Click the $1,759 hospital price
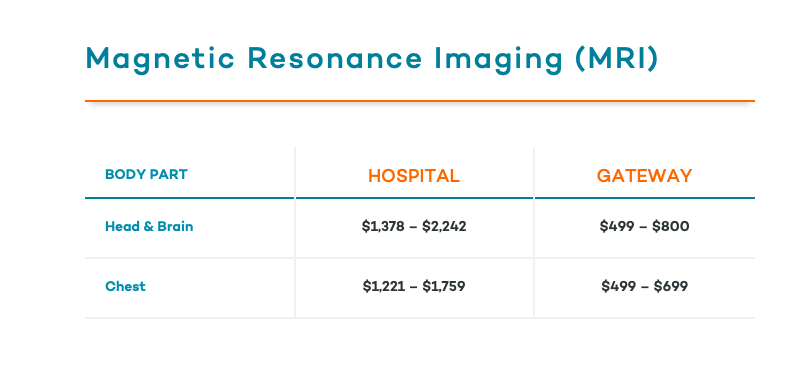The height and width of the screenshot is (377, 803). pos(444,286)
